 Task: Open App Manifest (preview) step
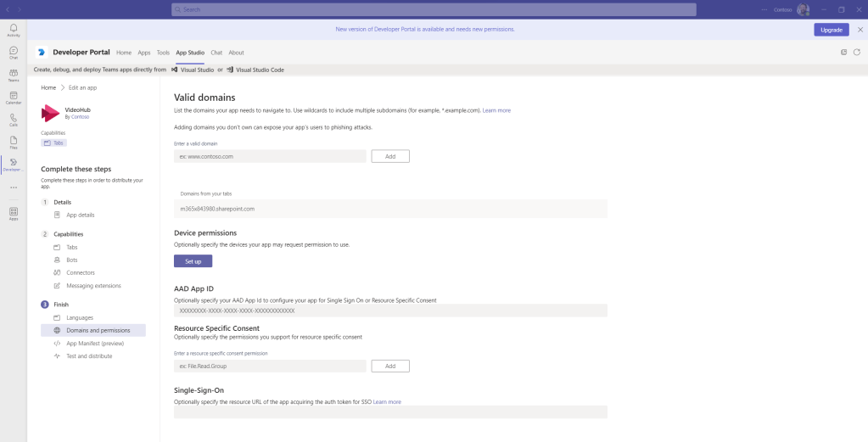(x=95, y=344)
